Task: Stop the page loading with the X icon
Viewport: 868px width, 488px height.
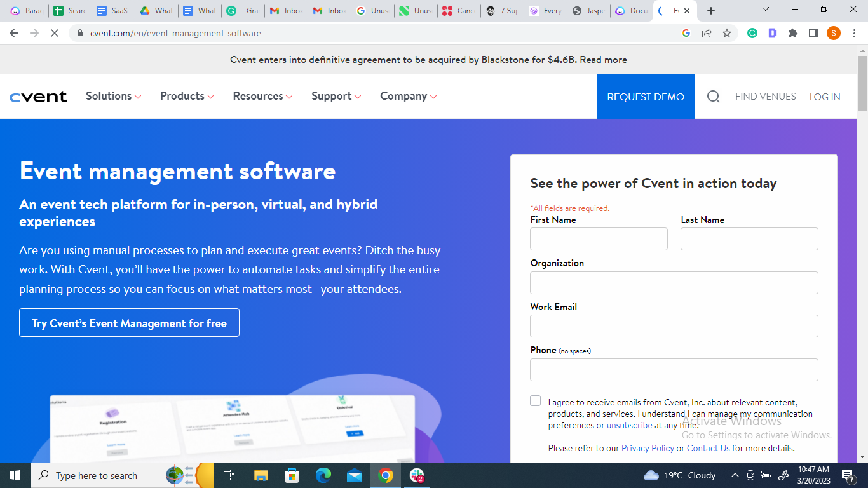Action: coord(55,33)
